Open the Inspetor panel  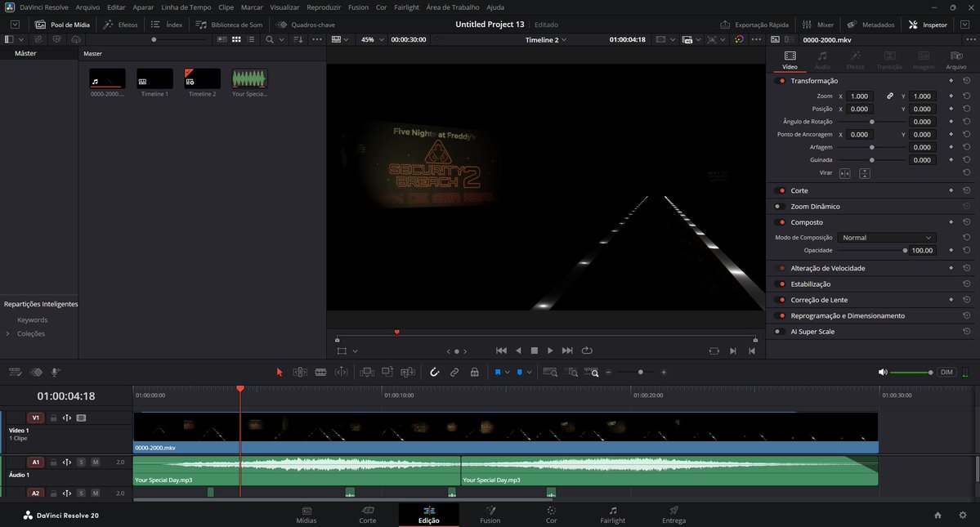(x=928, y=24)
